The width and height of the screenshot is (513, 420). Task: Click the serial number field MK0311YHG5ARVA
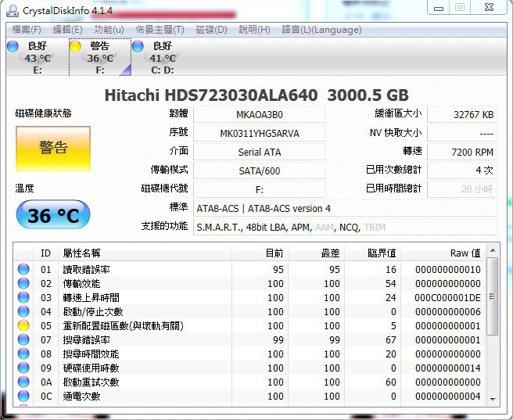260,133
